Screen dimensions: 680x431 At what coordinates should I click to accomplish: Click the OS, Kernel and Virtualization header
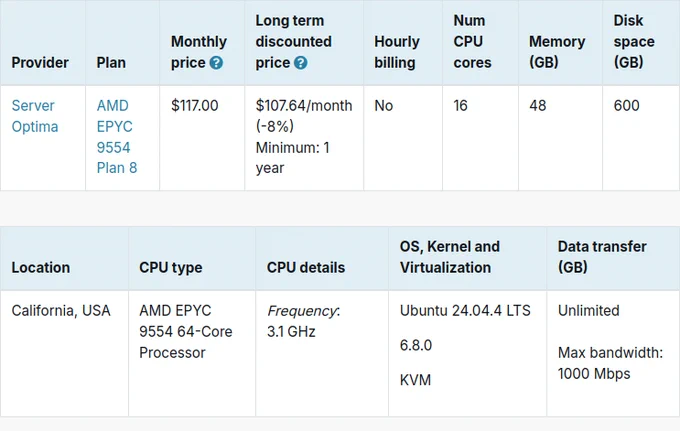[x=450, y=257]
